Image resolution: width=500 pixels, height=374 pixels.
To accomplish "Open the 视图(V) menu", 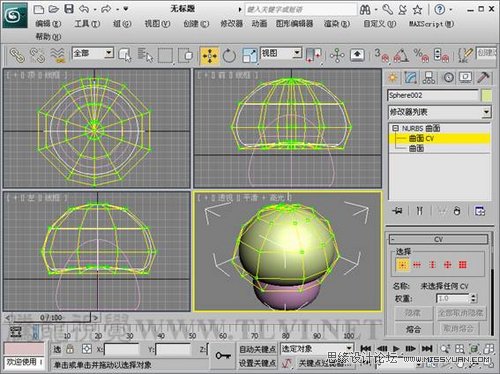I will 157,24.
